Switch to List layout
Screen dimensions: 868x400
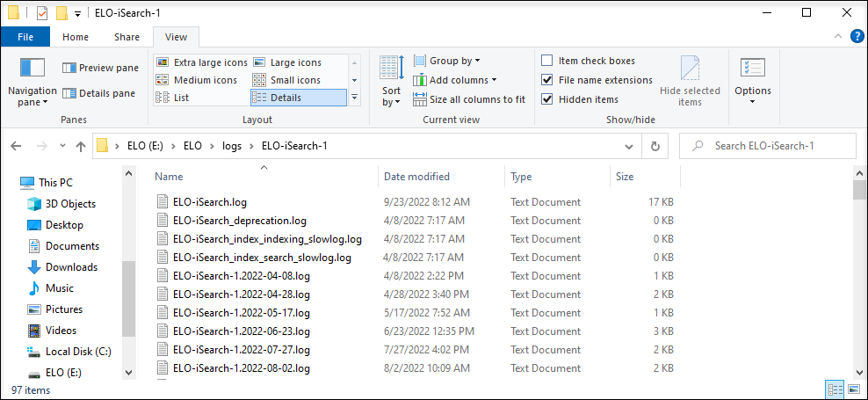[x=173, y=98]
